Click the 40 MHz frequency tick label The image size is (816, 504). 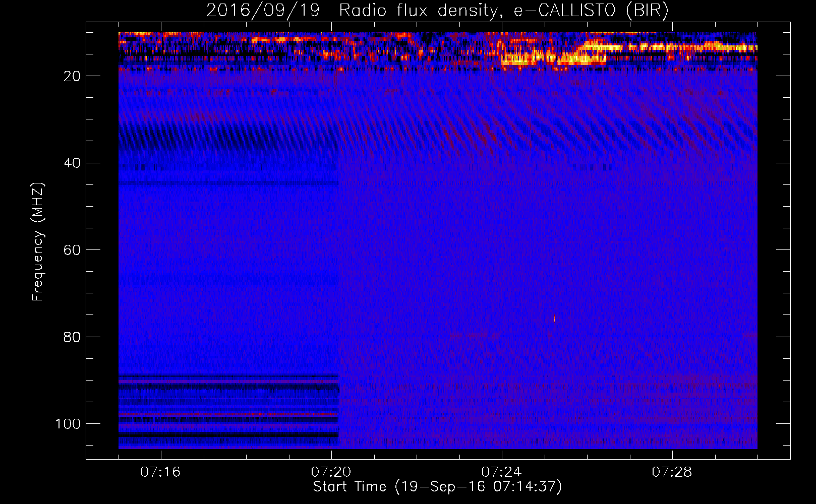tap(73, 163)
